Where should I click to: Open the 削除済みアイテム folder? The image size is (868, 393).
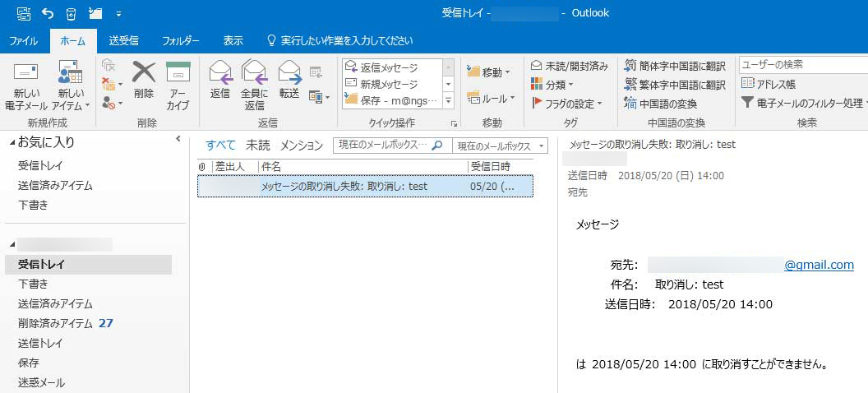tap(55, 323)
